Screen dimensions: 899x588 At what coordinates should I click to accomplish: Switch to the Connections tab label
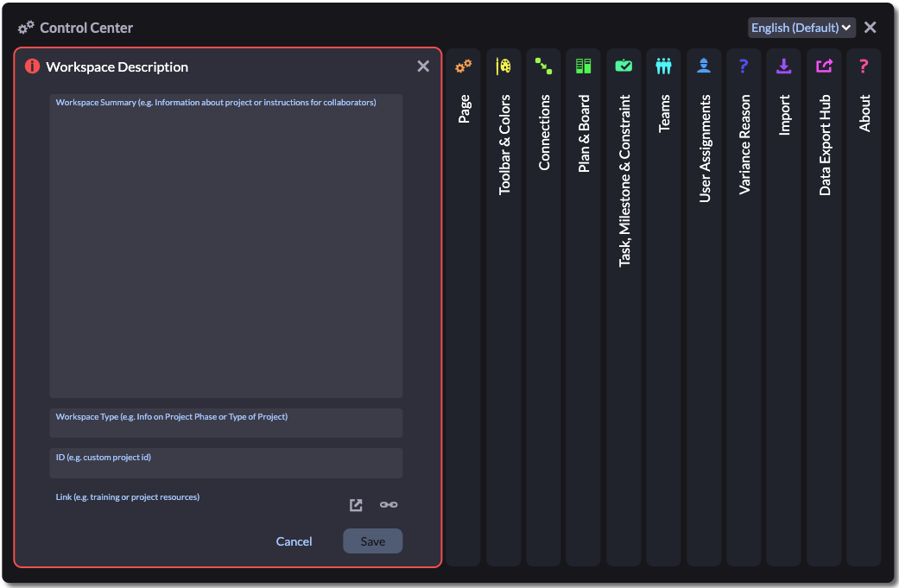pos(544,132)
